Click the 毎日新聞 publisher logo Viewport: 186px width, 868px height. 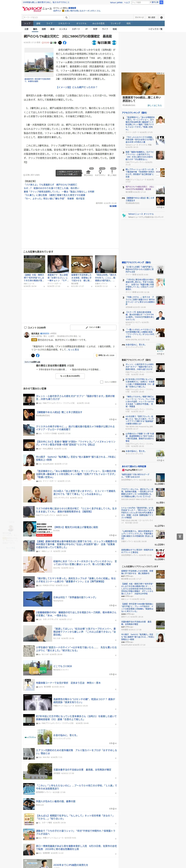click(x=104, y=43)
